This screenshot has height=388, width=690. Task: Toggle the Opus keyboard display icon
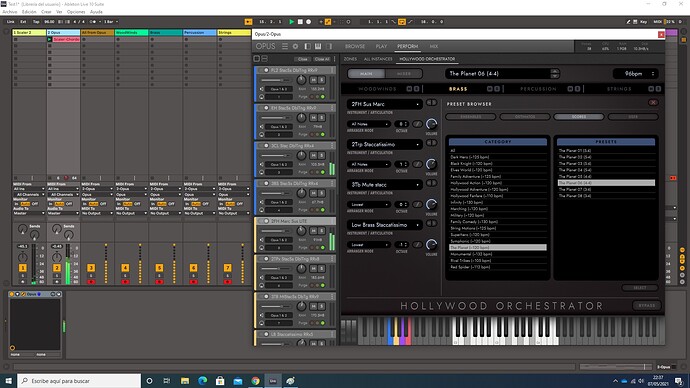(x=318, y=46)
